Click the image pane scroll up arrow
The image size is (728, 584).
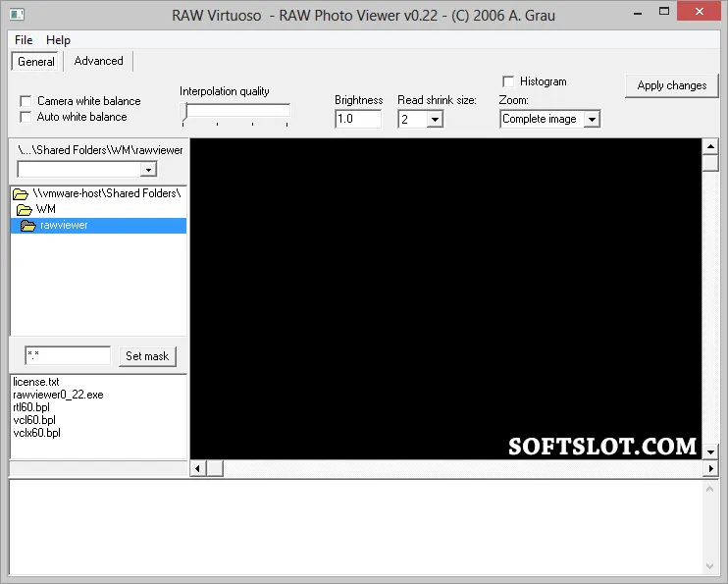710,147
